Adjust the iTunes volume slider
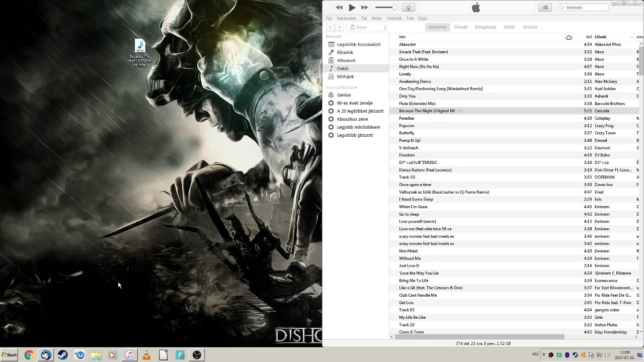 pyautogui.click(x=386, y=8)
